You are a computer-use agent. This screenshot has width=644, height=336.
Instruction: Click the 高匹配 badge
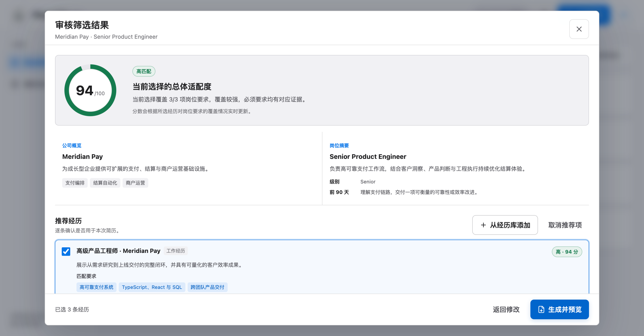tap(144, 71)
